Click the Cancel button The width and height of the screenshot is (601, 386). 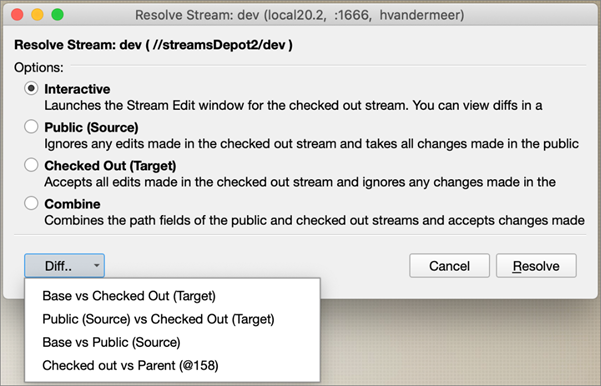[x=449, y=266]
